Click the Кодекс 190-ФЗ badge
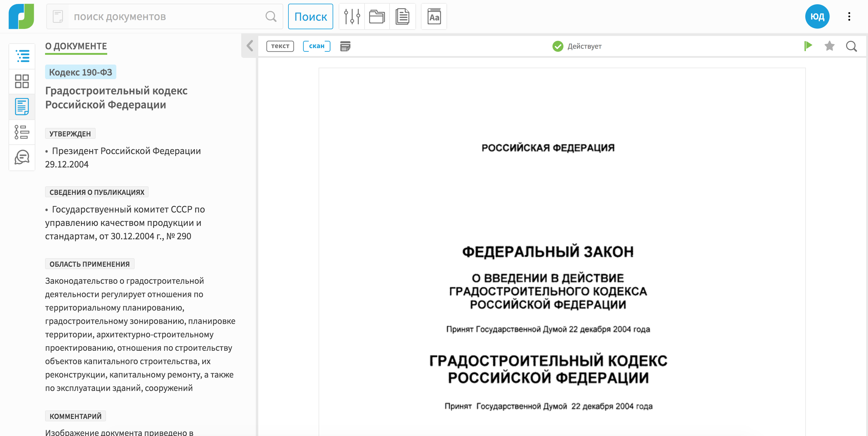 80,72
